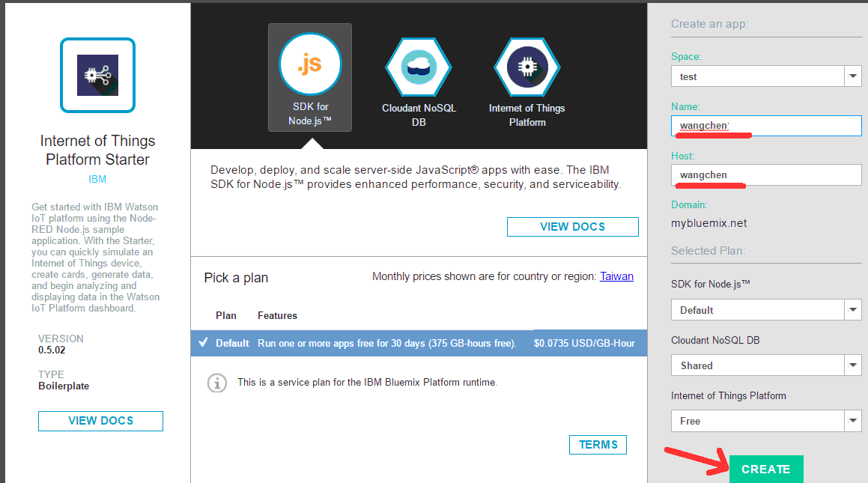Click the Plan column header
Image resolution: width=868 pixels, height=483 pixels.
point(226,315)
